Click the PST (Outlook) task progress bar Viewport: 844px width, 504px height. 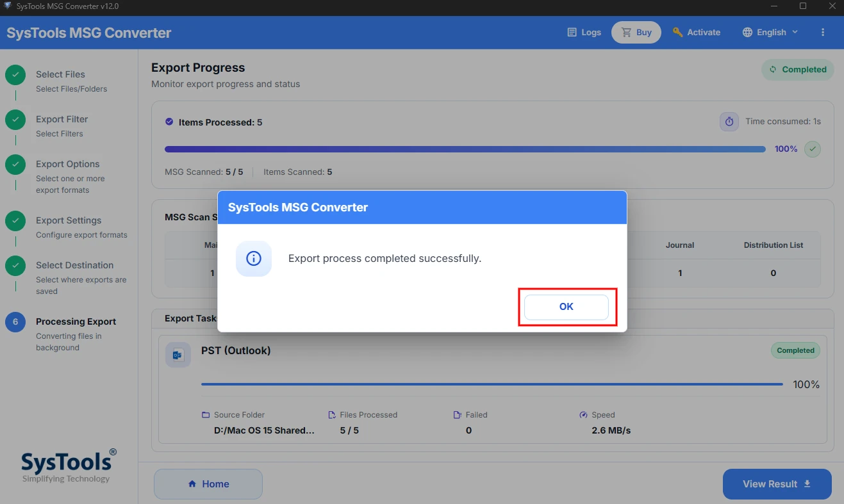pyautogui.click(x=492, y=384)
